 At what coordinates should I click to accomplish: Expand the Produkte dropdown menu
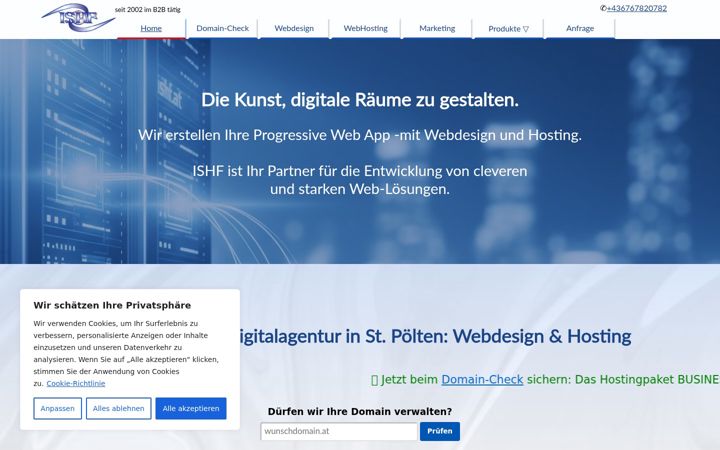pos(508,28)
